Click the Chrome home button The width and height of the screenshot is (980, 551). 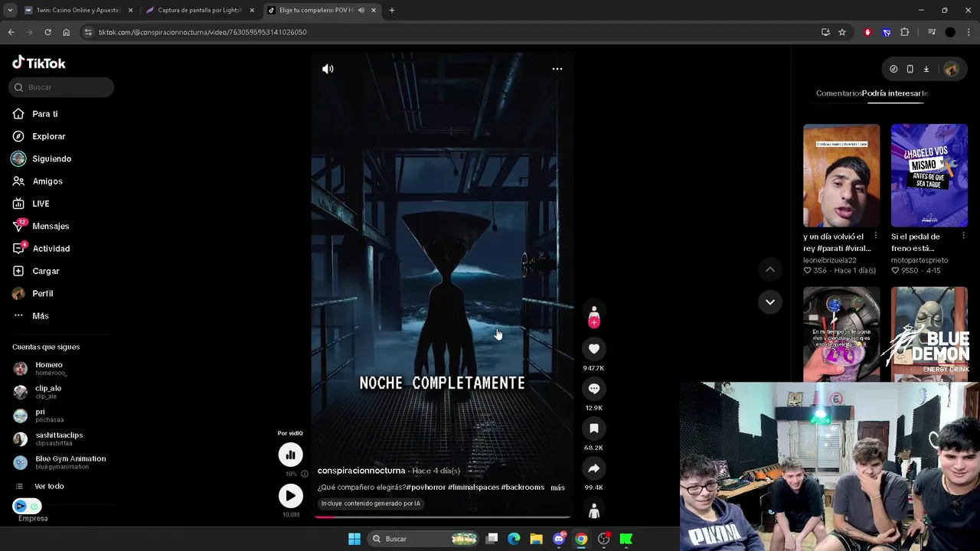click(x=66, y=32)
